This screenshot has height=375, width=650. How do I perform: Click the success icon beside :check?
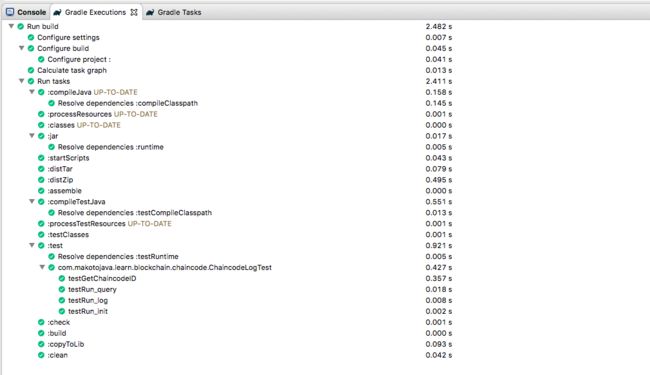coord(41,322)
